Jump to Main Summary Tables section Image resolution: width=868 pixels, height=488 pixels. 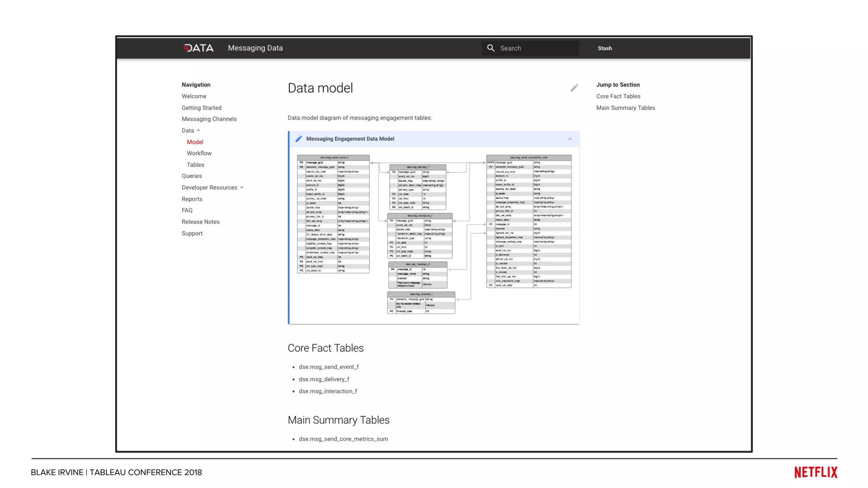625,108
